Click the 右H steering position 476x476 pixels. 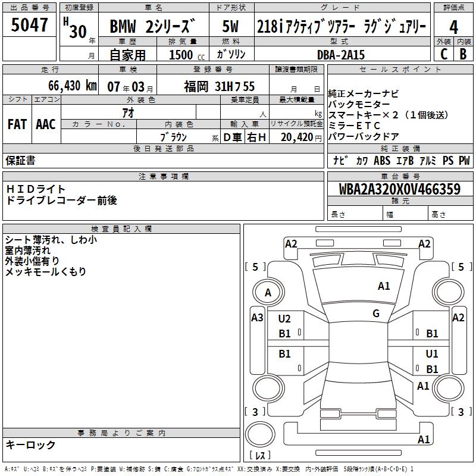click(256, 137)
